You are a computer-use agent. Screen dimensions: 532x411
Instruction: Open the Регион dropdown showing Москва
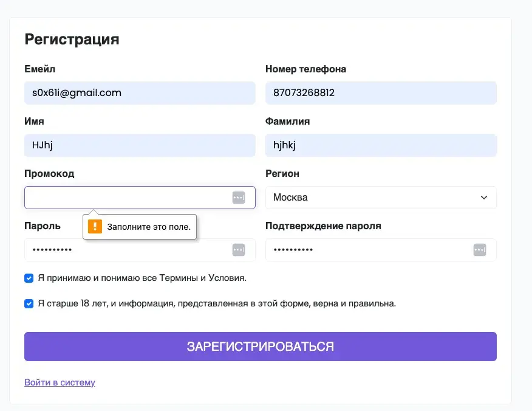click(x=381, y=198)
